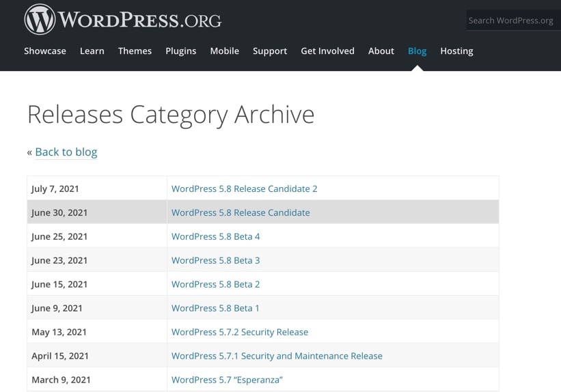
Task: Click the date July 7, 2021
Action: click(x=55, y=189)
